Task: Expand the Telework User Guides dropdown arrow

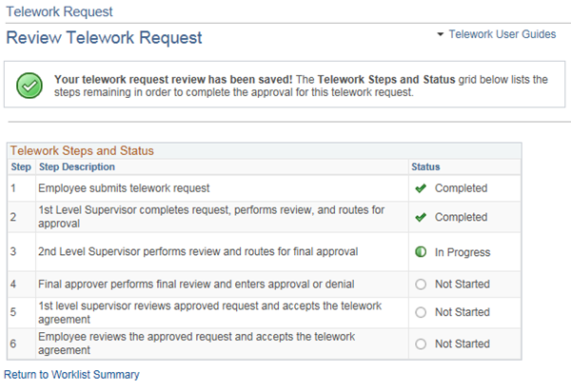Action: tap(440, 34)
